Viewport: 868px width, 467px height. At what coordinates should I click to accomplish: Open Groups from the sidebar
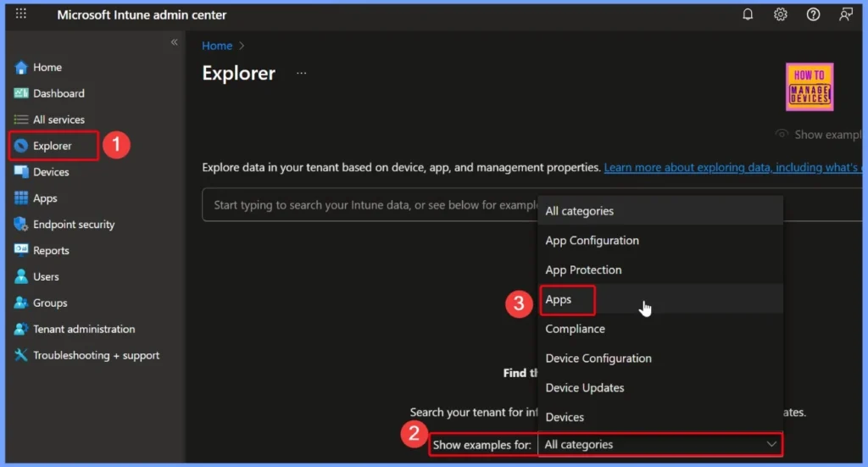pyautogui.click(x=50, y=303)
